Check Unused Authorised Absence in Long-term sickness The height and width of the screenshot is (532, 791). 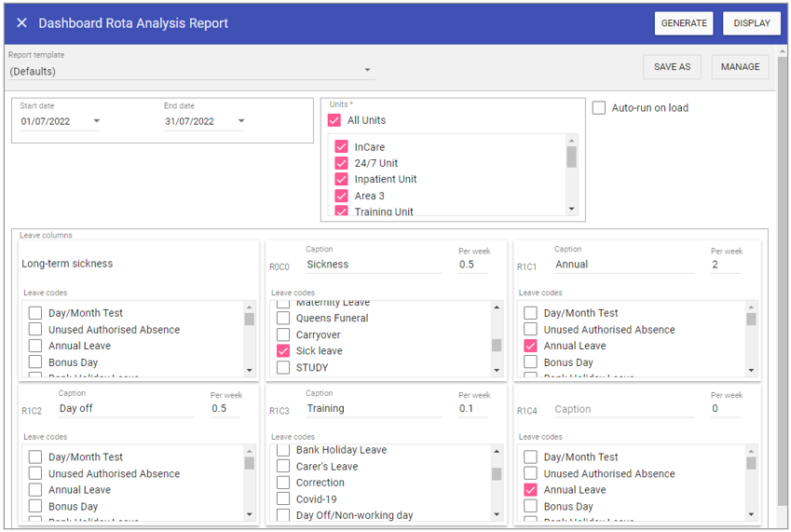click(35, 329)
